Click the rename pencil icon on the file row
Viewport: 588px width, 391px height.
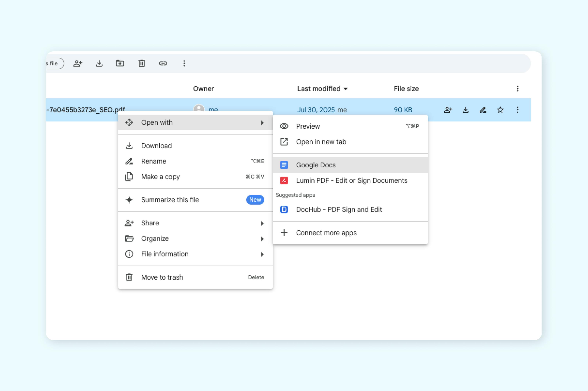(483, 110)
